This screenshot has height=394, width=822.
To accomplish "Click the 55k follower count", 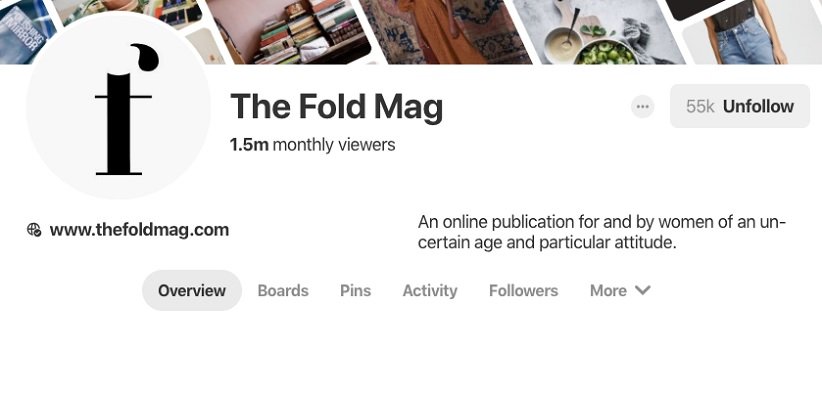I will click(x=700, y=106).
